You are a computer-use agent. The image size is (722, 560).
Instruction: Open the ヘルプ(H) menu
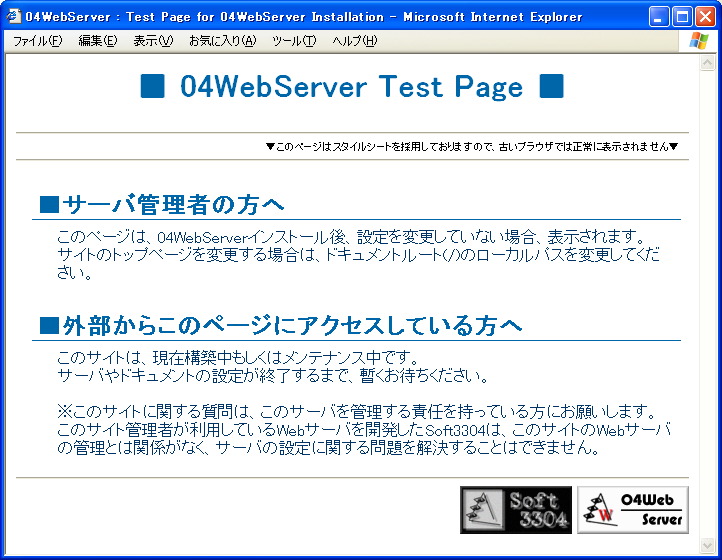pyautogui.click(x=355, y=41)
